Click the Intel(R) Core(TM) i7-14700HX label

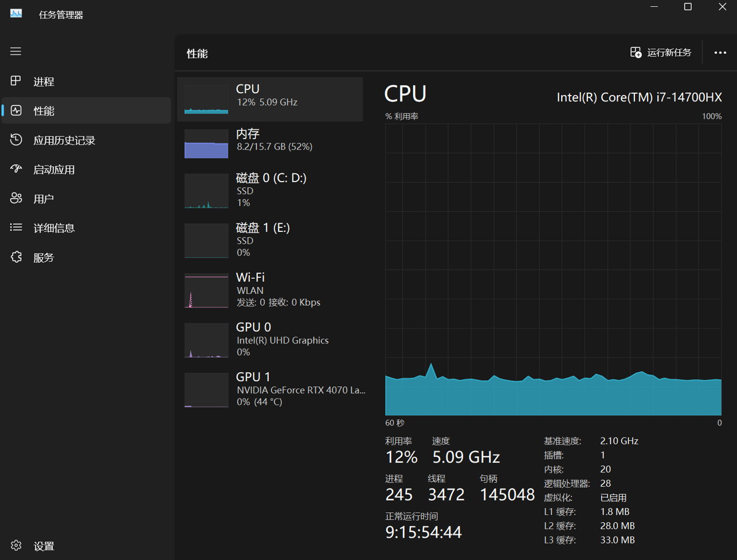click(x=640, y=97)
